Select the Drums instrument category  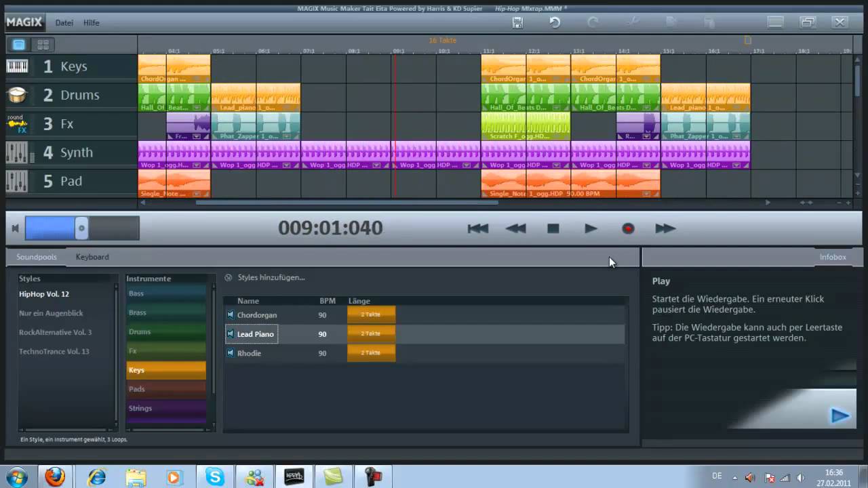[x=166, y=331]
